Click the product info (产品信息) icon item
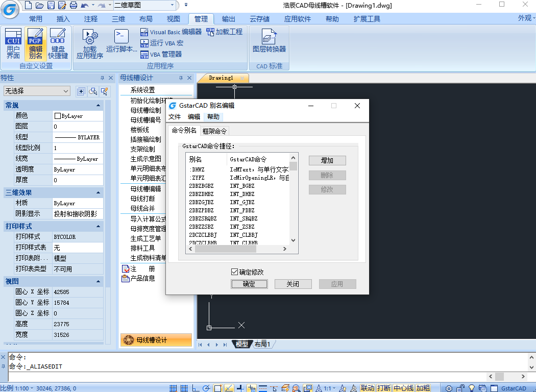This screenshot has width=536, height=392. point(126,279)
